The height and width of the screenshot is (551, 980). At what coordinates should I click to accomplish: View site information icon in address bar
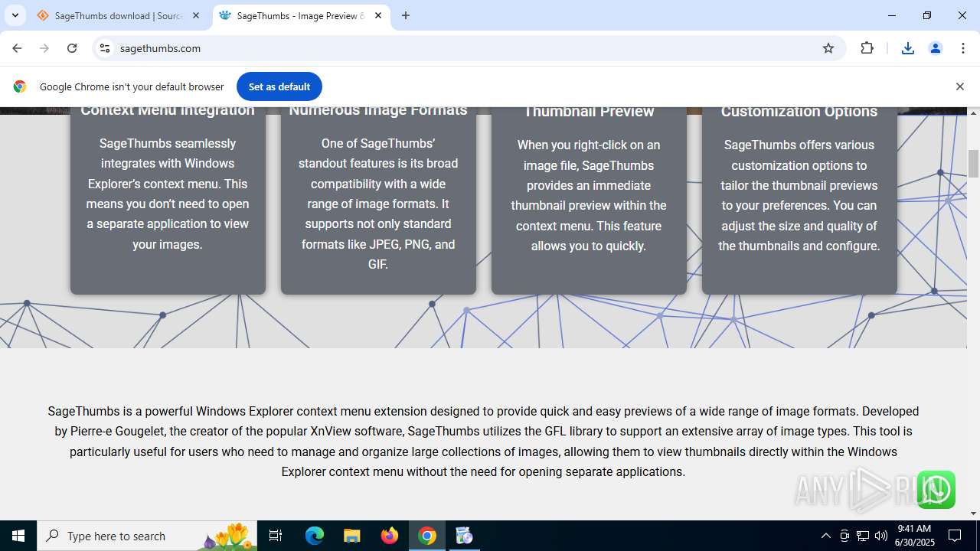point(106,48)
